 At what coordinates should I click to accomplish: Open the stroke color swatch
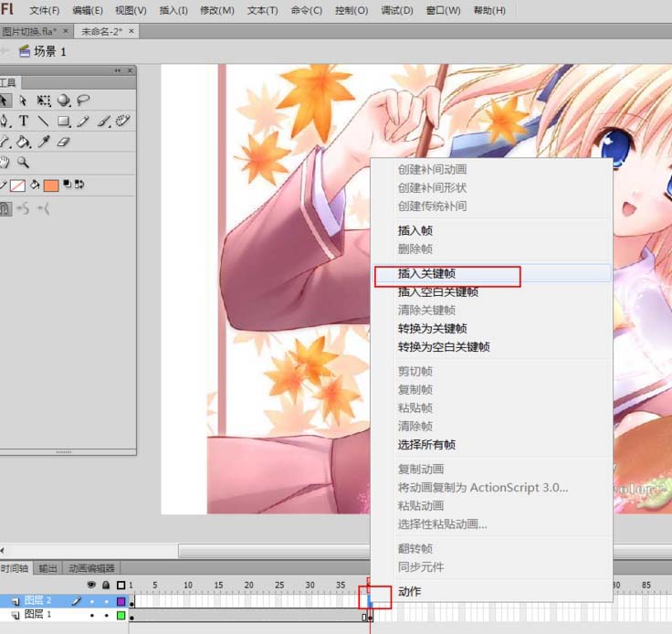[17, 185]
